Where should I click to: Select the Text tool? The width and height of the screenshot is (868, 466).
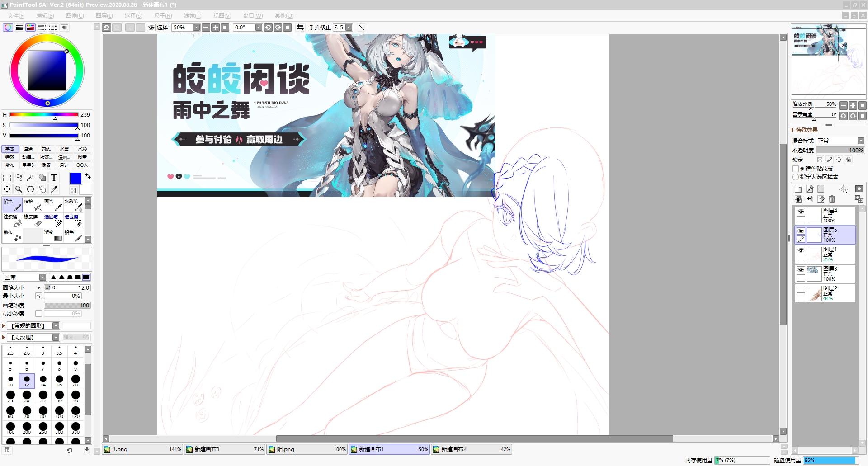pos(54,178)
